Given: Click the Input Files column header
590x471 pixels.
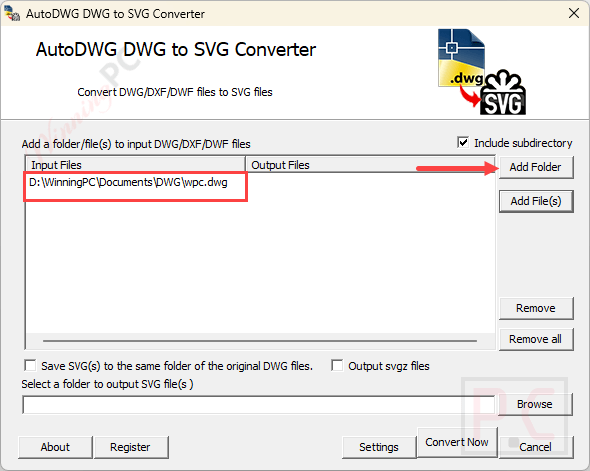Looking at the screenshot, I should click(x=135, y=165).
